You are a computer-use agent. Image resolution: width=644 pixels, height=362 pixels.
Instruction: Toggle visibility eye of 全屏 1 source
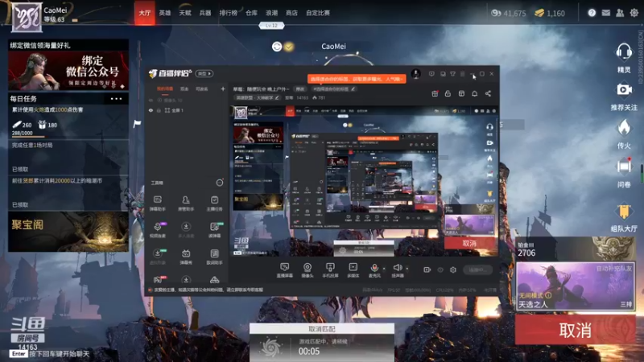point(151,110)
